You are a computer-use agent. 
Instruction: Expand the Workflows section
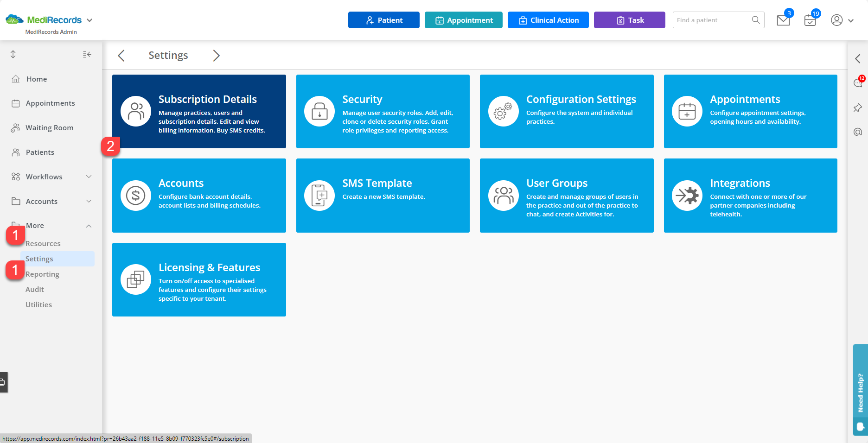click(x=89, y=177)
